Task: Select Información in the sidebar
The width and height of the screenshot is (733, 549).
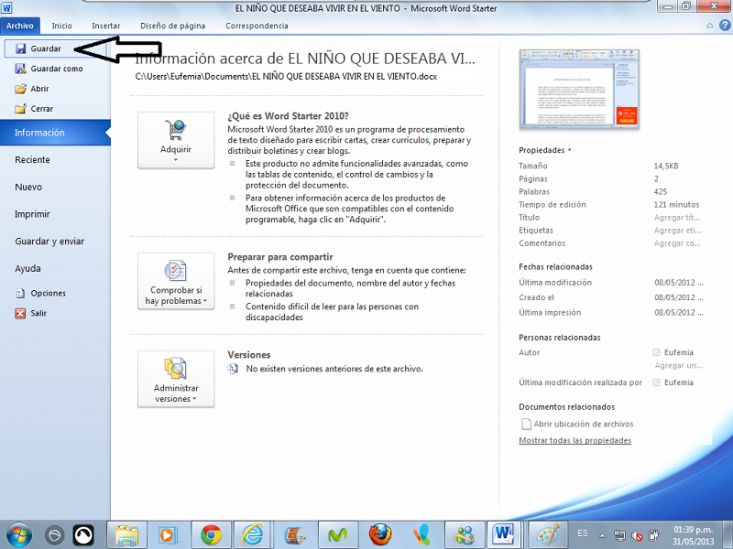Action: click(55, 133)
